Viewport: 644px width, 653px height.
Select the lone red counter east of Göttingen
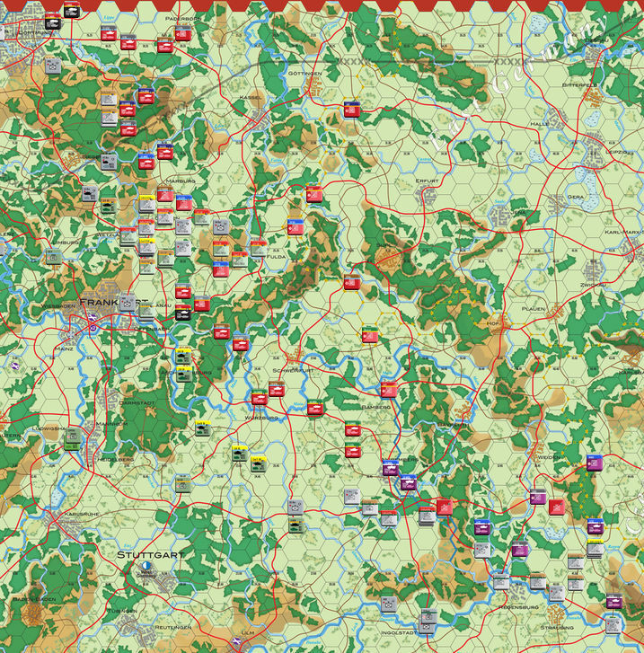(x=352, y=110)
